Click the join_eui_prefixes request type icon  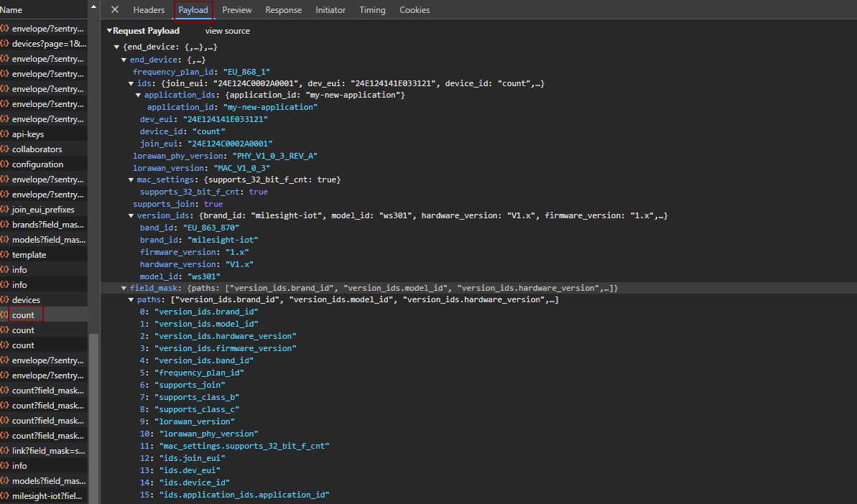pos(4,210)
